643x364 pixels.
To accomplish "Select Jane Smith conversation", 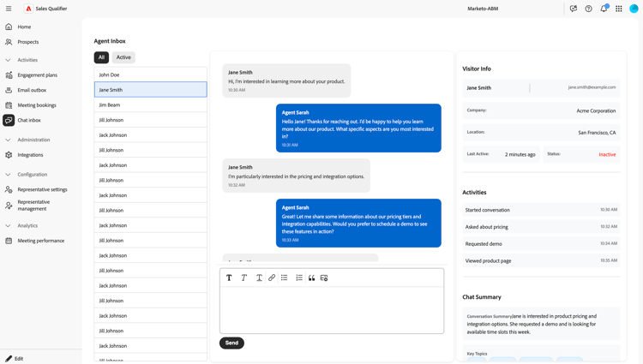I will click(151, 90).
